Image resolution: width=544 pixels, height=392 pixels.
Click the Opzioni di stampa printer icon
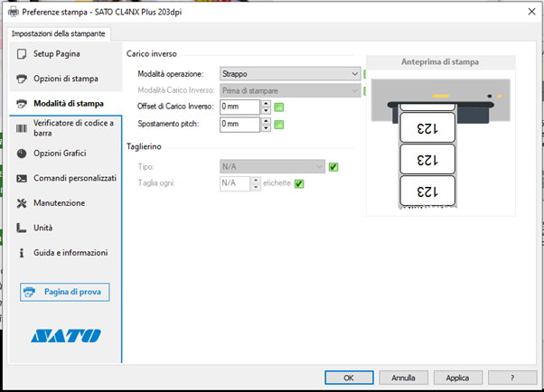tap(22, 79)
